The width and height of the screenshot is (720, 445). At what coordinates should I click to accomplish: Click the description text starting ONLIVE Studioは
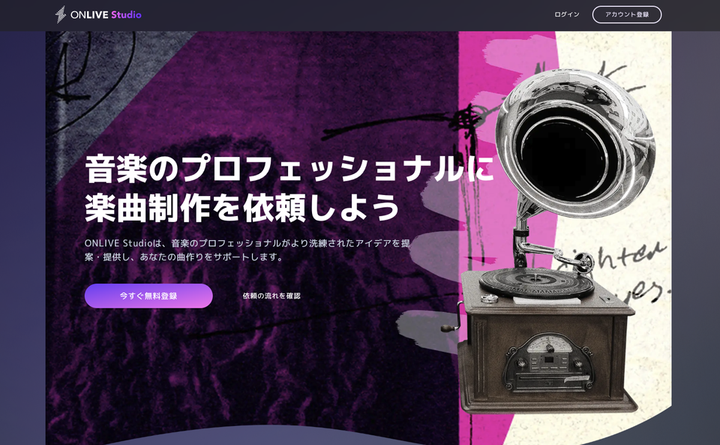247,250
